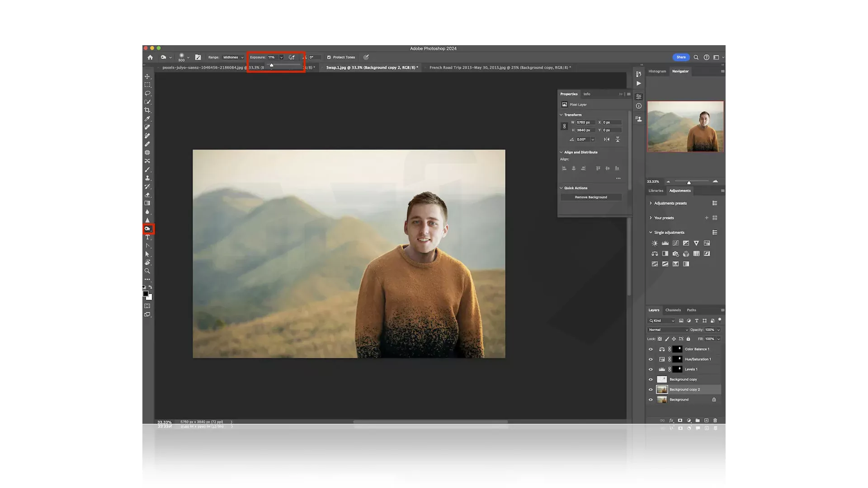The height and width of the screenshot is (488, 868).
Task: Add a Curves adjustment
Action: (x=675, y=243)
